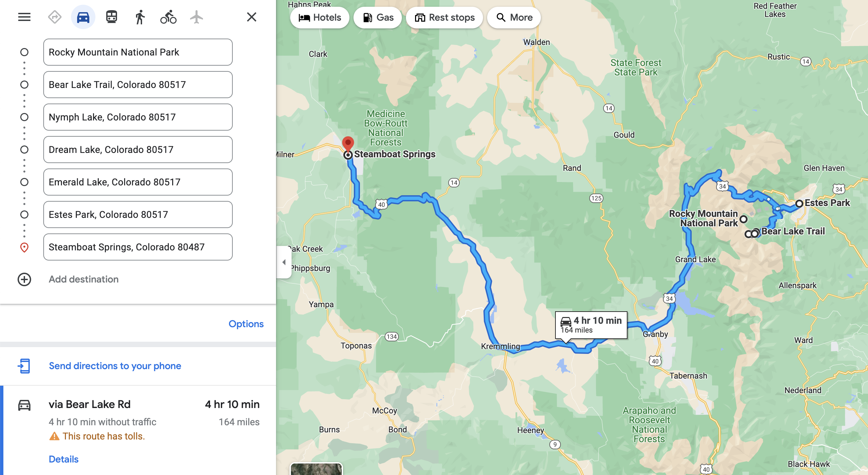Viewport: 868px width, 475px height.
Task: Edit the Nymph Lake destination field
Action: (x=138, y=117)
